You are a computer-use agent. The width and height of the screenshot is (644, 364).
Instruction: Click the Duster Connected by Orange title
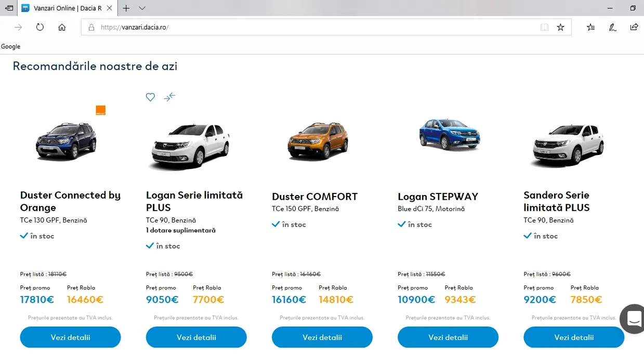(71, 201)
